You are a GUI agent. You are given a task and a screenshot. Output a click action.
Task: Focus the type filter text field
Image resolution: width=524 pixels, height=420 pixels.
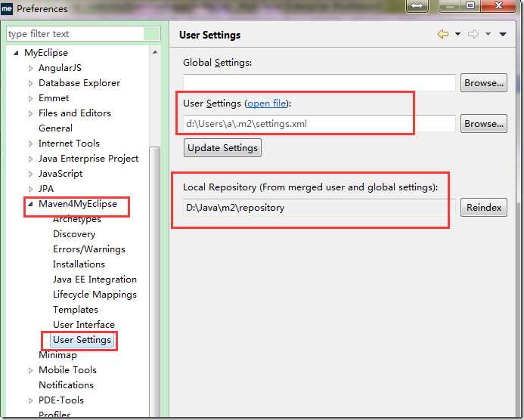point(75,34)
